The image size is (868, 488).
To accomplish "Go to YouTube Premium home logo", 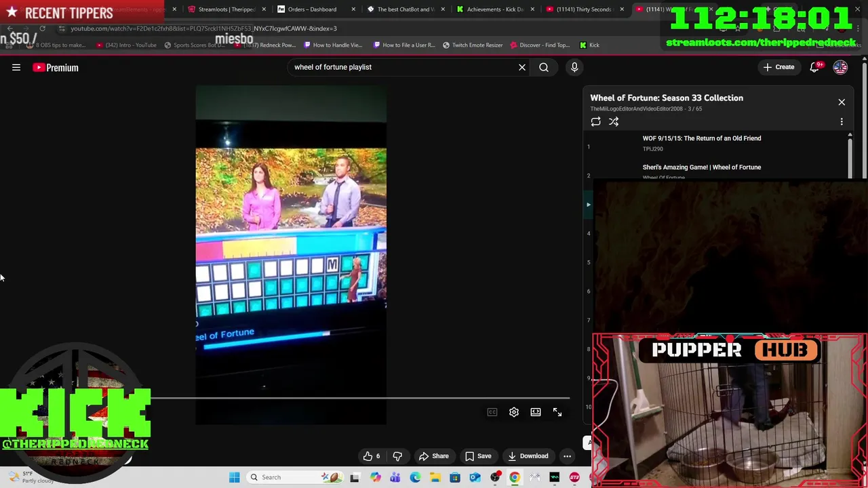I will pos(56,67).
